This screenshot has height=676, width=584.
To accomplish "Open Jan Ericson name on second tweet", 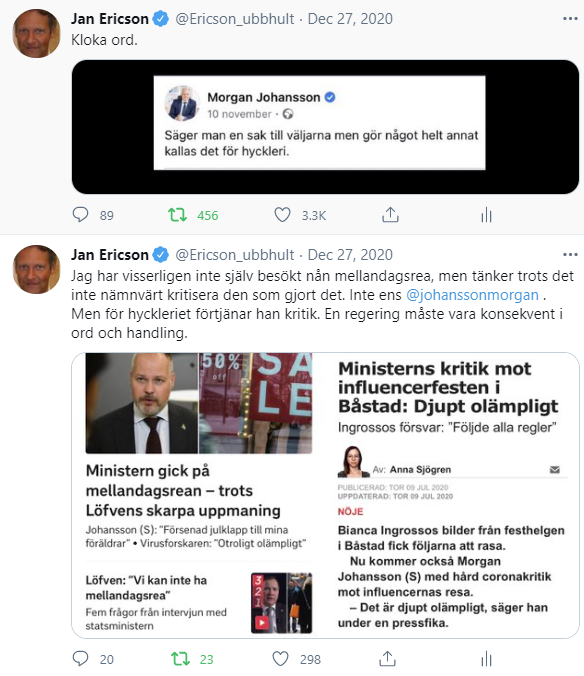I will point(109,254).
